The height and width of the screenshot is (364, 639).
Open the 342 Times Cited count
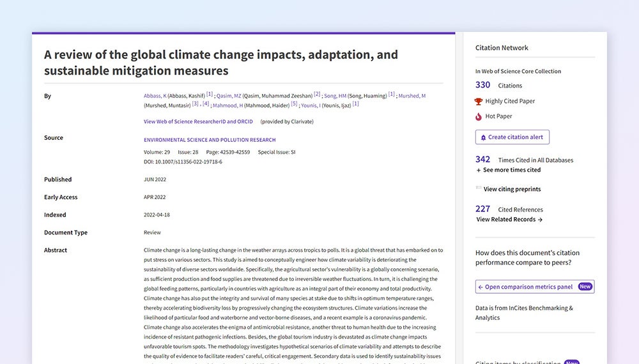482,160
